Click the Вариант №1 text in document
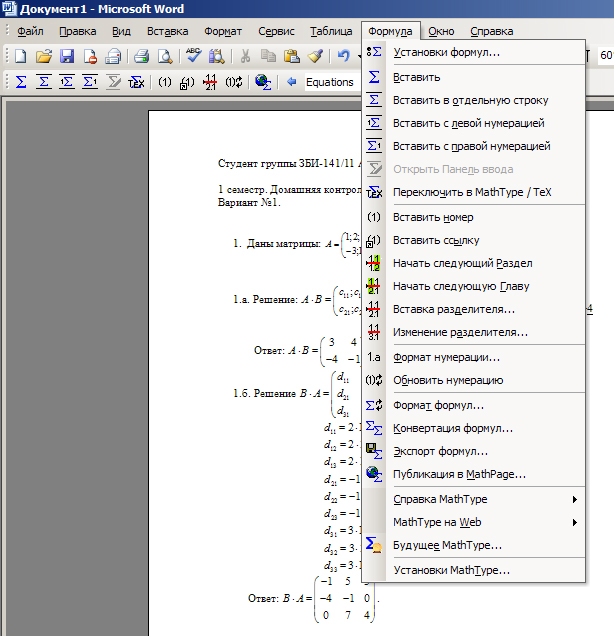614x636 pixels. tap(249, 202)
